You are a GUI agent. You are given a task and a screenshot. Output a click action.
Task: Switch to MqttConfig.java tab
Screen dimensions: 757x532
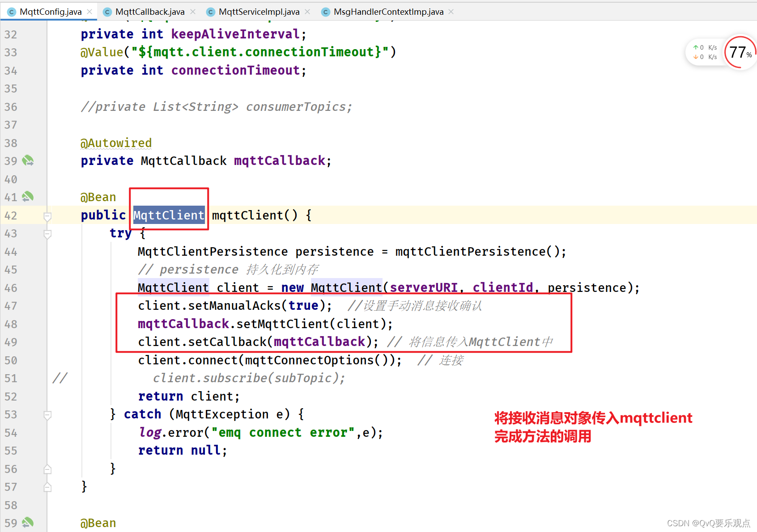click(51, 12)
